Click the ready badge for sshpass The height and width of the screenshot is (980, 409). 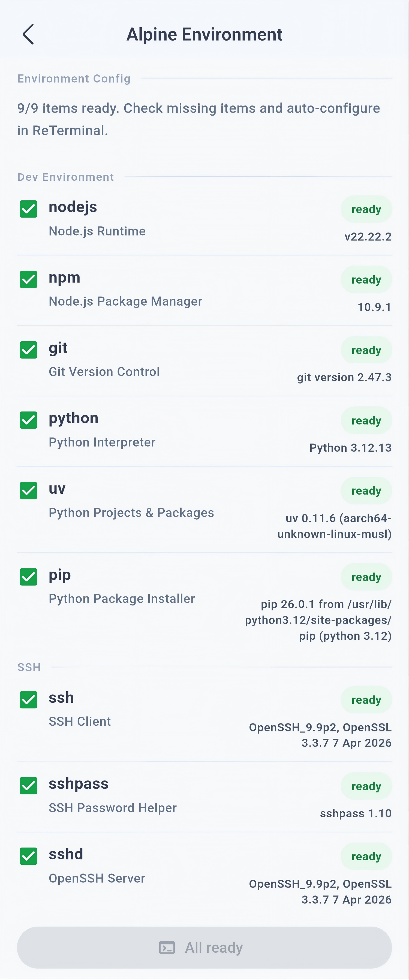click(366, 786)
